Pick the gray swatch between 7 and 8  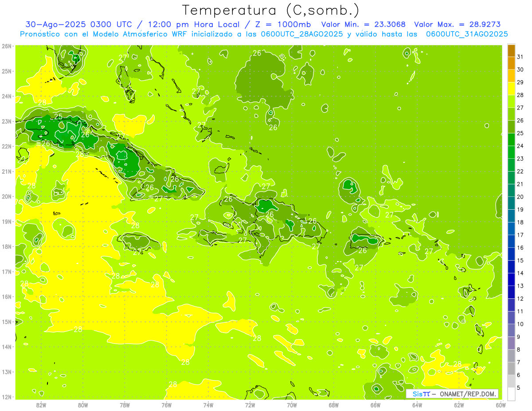(511, 356)
